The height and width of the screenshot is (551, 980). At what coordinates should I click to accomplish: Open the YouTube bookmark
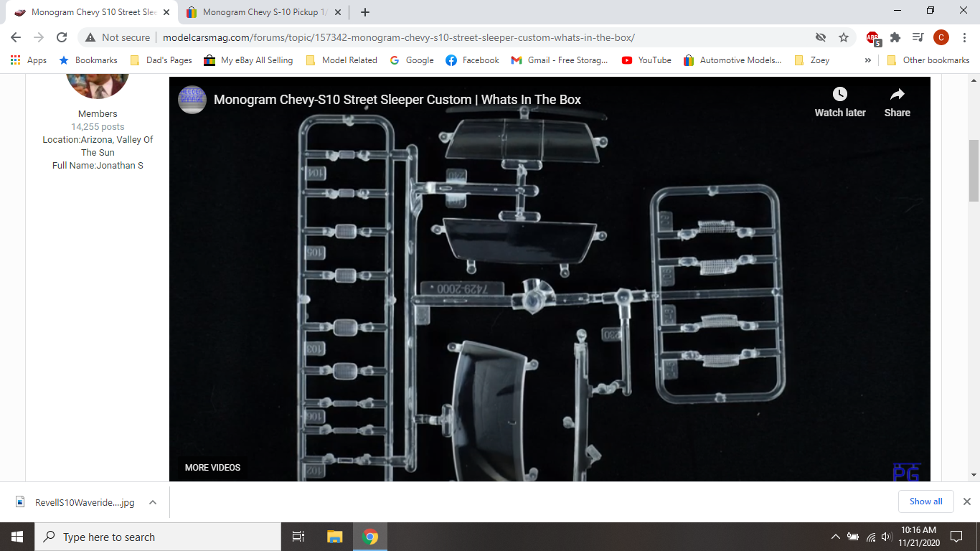coord(646,60)
